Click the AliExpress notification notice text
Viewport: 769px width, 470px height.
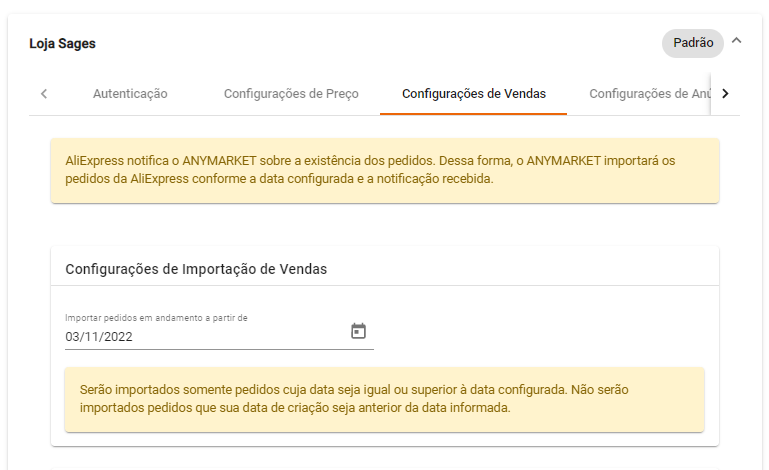pyautogui.click(x=370, y=170)
